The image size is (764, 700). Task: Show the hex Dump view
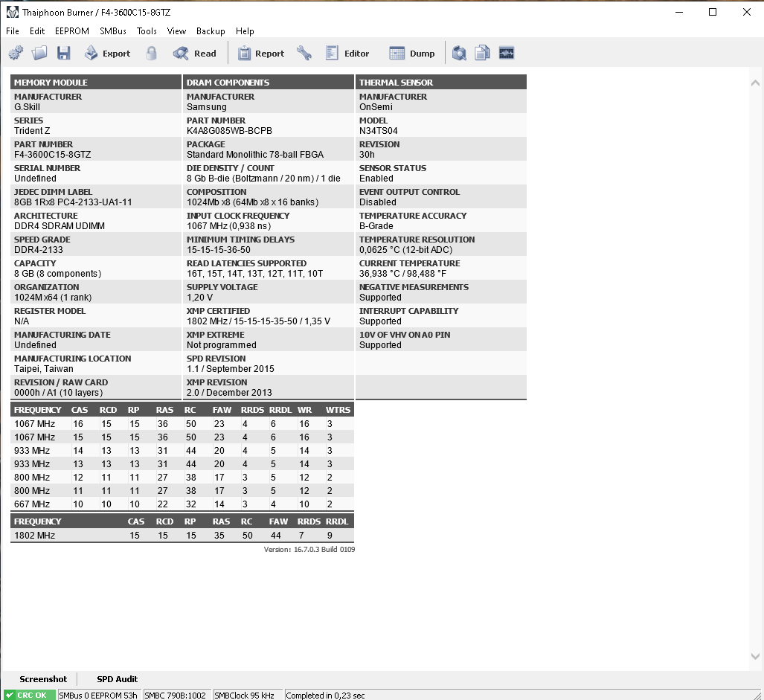[x=412, y=53]
